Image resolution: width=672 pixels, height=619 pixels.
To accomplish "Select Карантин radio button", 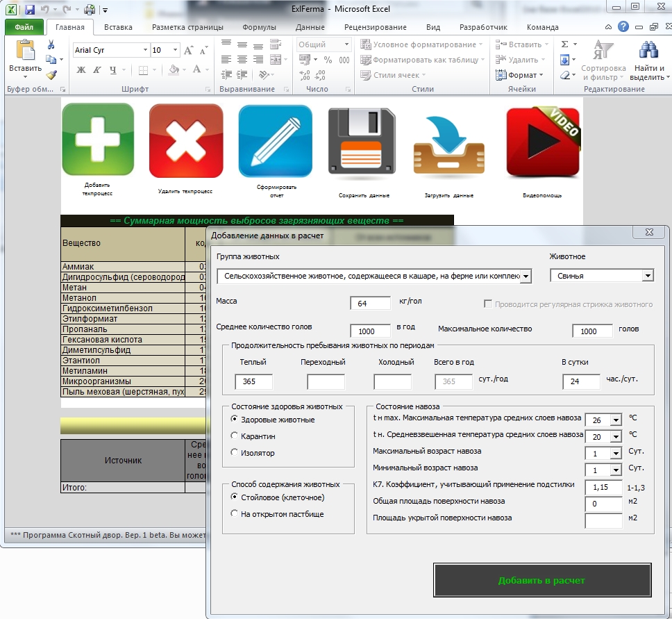I will [x=235, y=436].
